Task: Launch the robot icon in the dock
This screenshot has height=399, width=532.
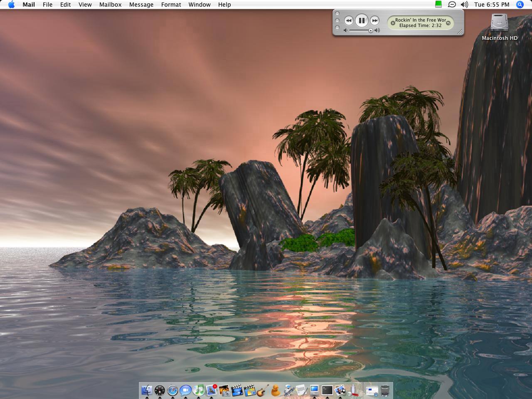Action: pyautogui.click(x=289, y=390)
